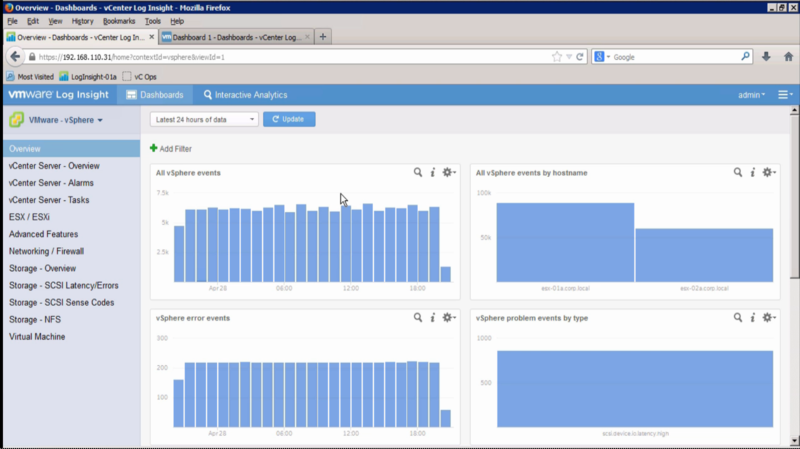This screenshot has width=800, height=449.
Task: Open the Firefox downloads arrow icon
Action: 766,57
